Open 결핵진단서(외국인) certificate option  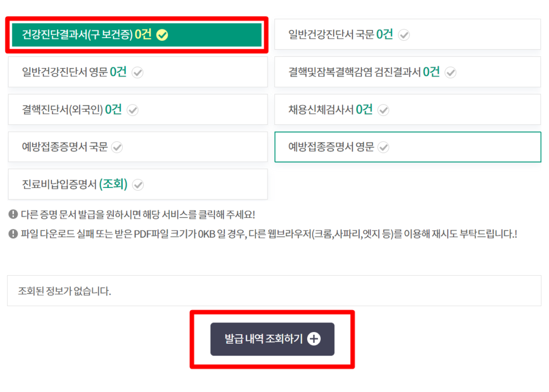[x=62, y=110]
